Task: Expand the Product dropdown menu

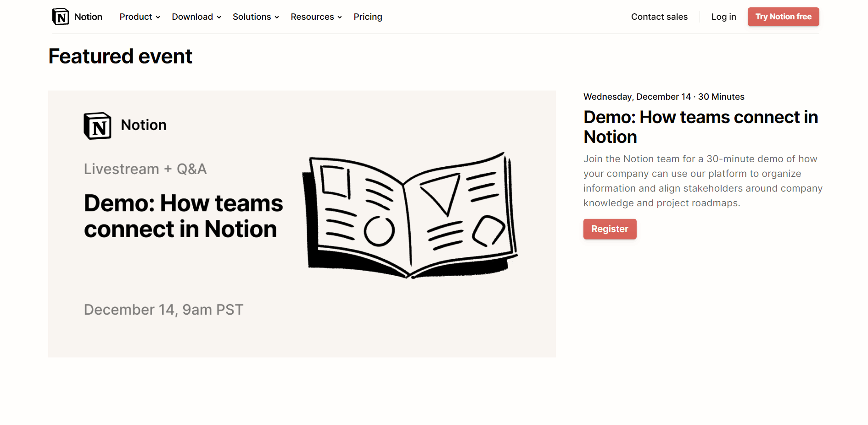Action: [140, 17]
